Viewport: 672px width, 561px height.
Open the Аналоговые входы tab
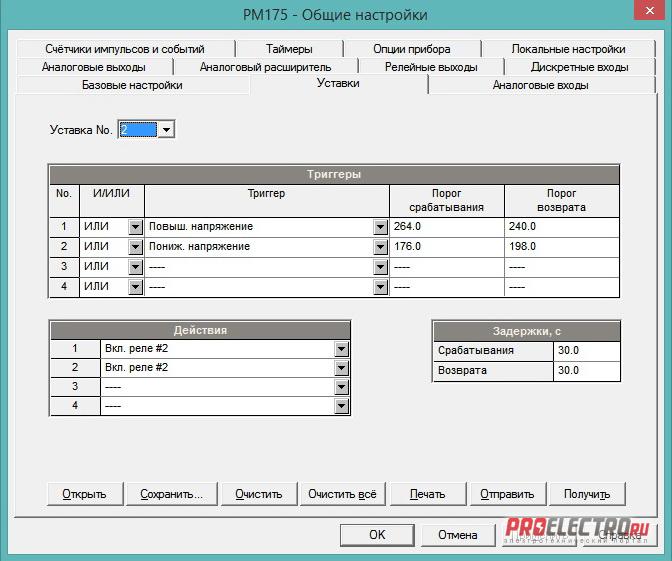click(x=540, y=85)
